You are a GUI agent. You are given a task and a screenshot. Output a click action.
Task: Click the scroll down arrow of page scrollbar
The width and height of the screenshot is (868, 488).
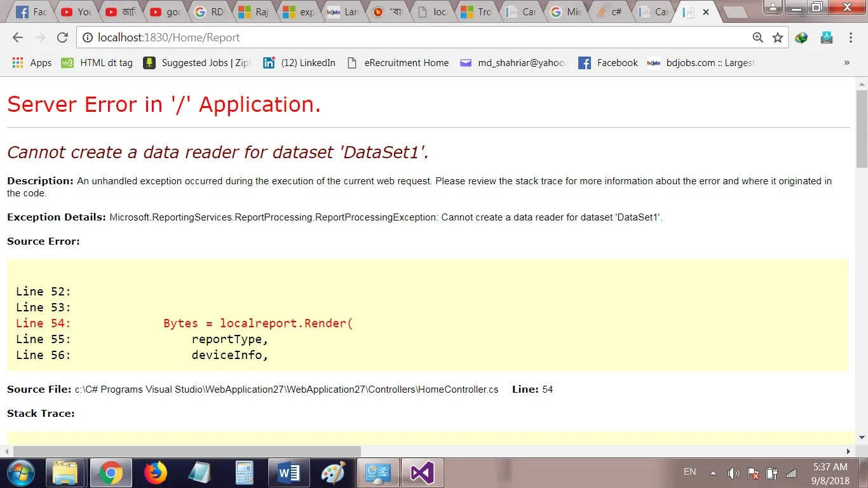pyautogui.click(x=862, y=437)
